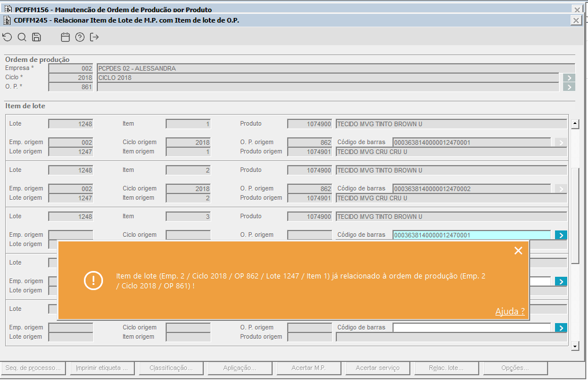
Task: Click the scroll up arrow of item list
Action: [575, 124]
